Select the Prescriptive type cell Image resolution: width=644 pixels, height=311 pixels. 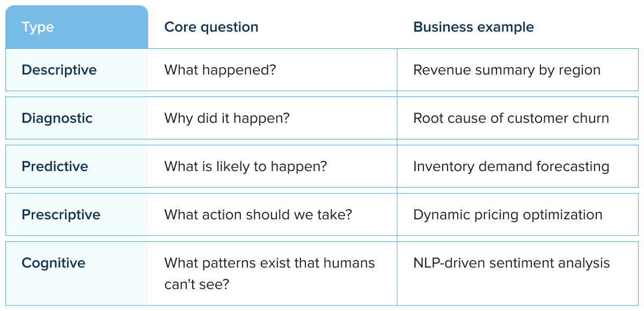(x=61, y=215)
